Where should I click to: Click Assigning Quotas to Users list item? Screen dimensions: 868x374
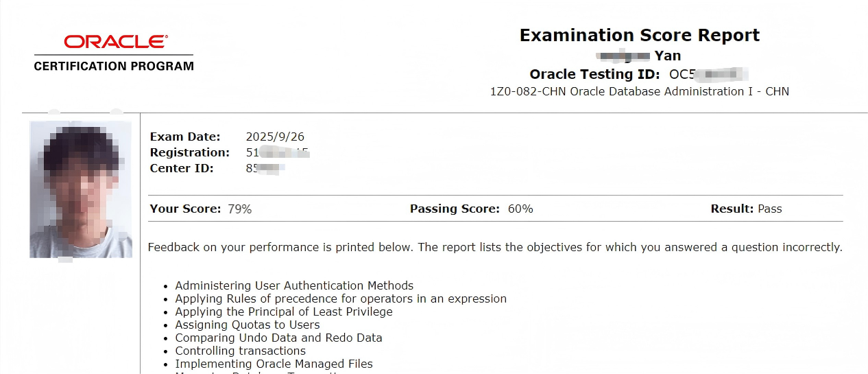[x=247, y=325]
